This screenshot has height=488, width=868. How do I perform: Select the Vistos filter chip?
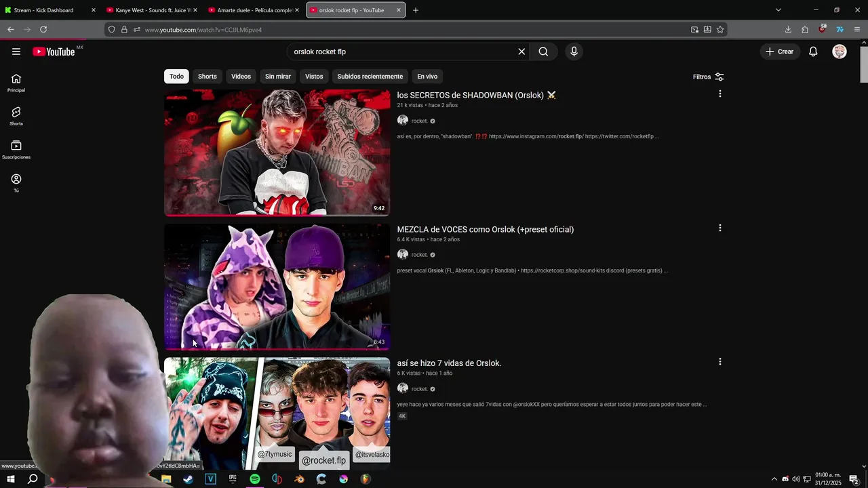click(x=314, y=77)
